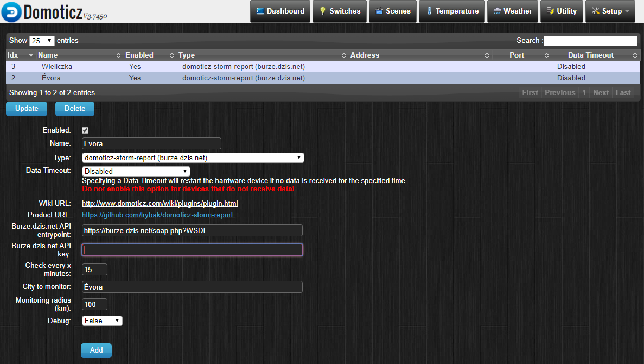Edit the hardware Name field

[151, 143]
